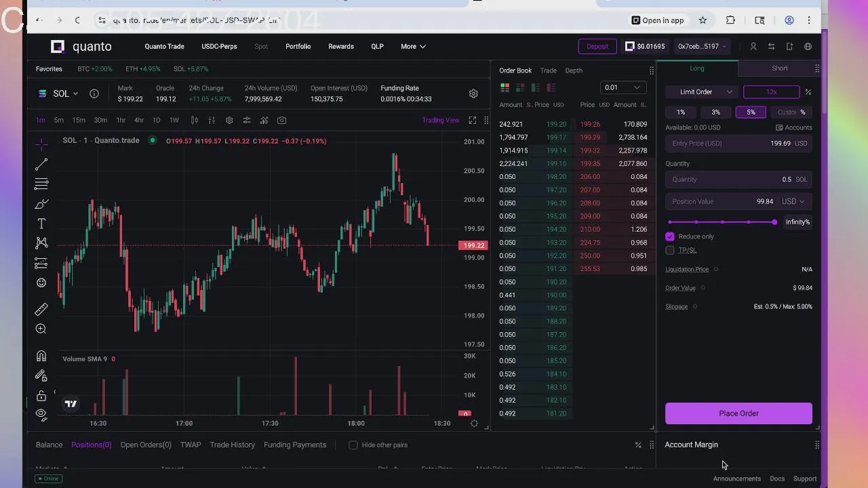Open the bar chart style icon
The width and height of the screenshot is (868, 488).
coord(212,120)
